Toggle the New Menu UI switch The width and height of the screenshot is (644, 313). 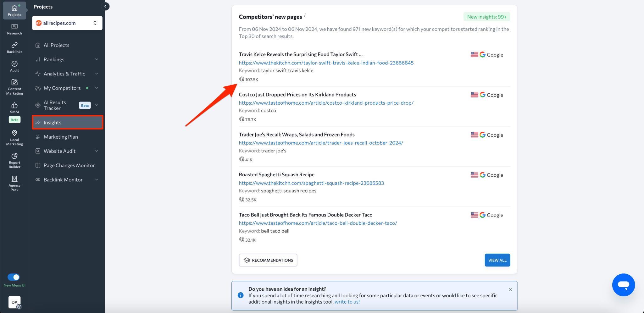[14, 277]
